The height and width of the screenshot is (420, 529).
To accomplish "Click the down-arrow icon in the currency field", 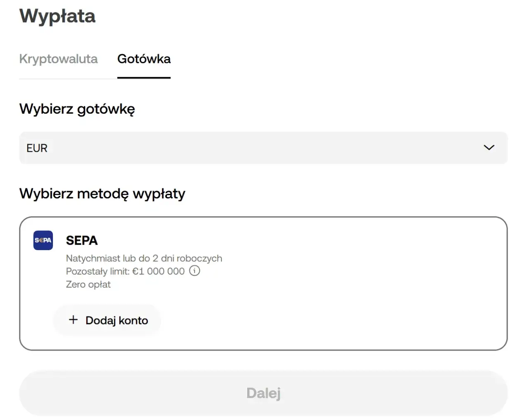I will coord(489,148).
